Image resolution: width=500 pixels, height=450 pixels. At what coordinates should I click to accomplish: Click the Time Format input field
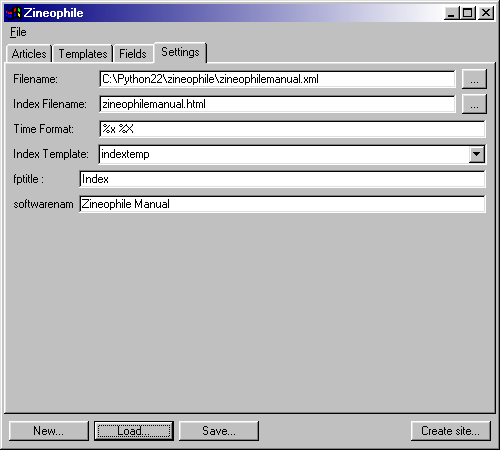(x=292, y=129)
